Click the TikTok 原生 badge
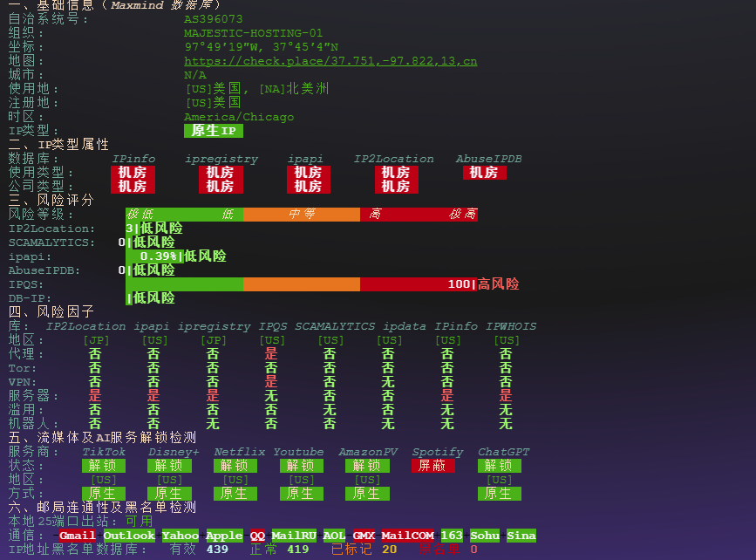Image resolution: width=756 pixels, height=560 pixels. click(x=103, y=493)
